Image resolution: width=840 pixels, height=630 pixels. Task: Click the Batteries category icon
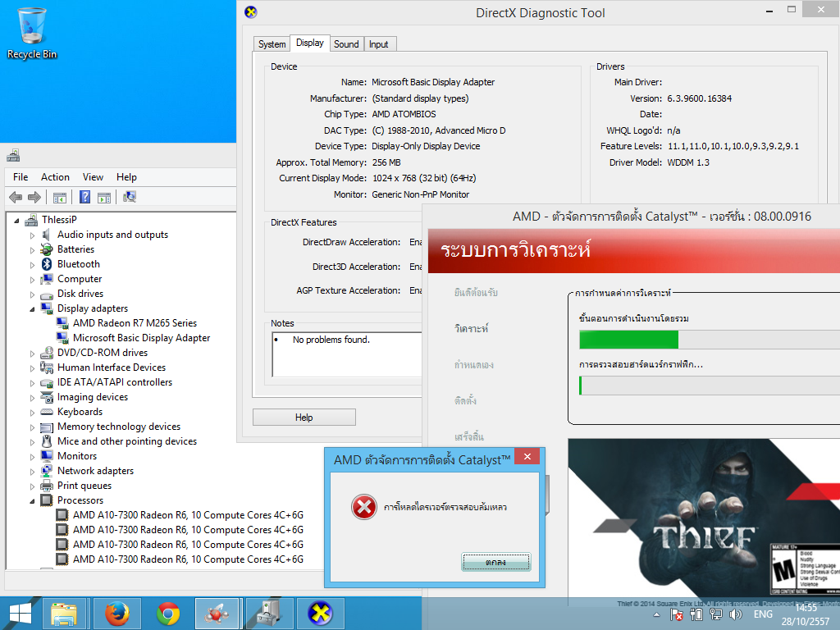[x=47, y=249]
